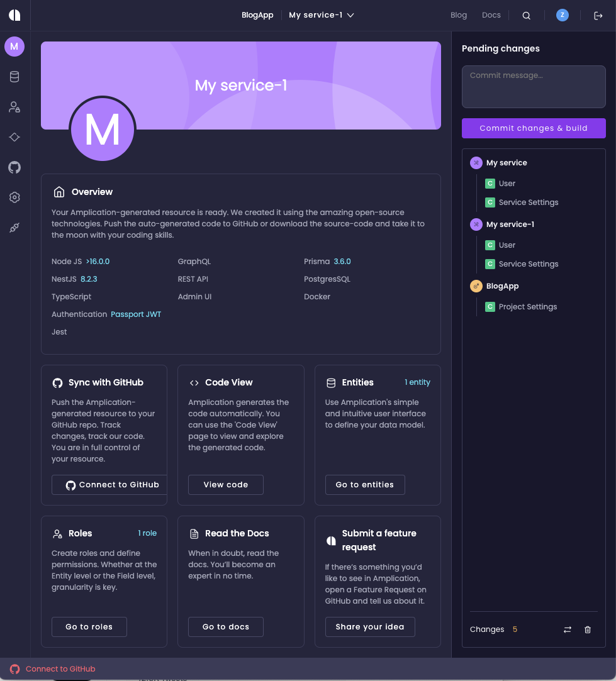The width and height of the screenshot is (616, 681).
Task: Select Project Settings under BlogApp
Action: coord(528,307)
